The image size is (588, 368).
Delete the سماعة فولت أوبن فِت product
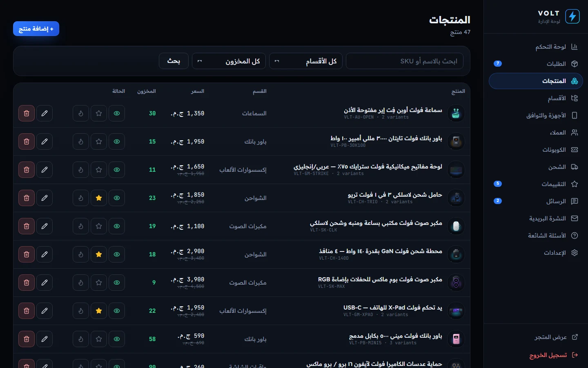[27, 113]
